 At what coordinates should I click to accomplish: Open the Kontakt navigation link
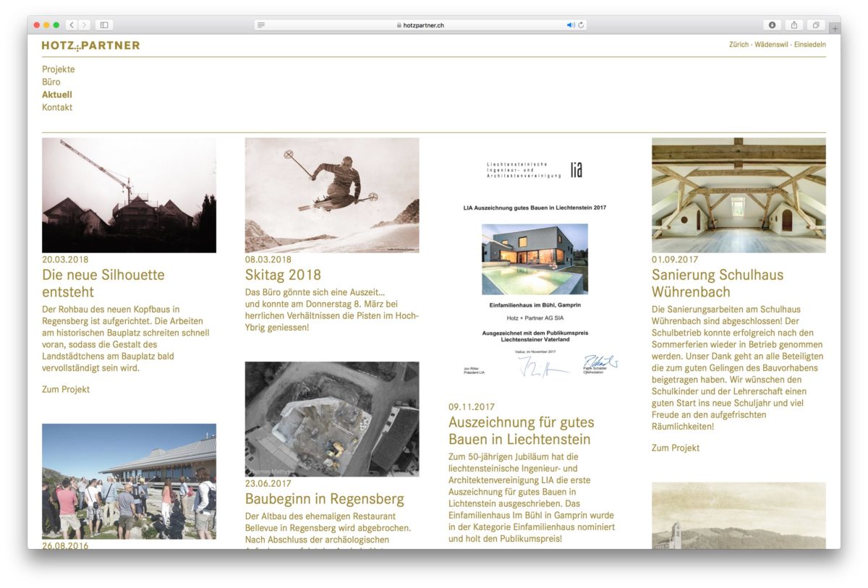(57, 108)
